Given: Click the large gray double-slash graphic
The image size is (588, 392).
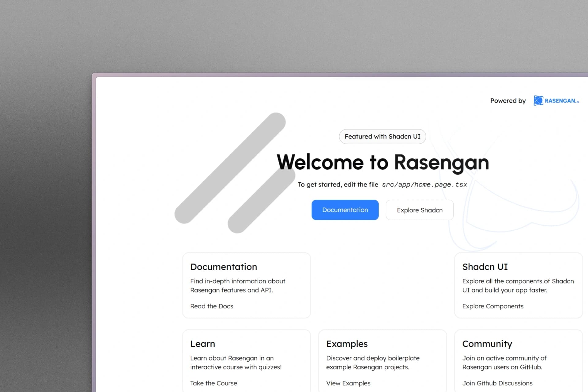Looking at the screenshot, I should pyautogui.click(x=230, y=168).
